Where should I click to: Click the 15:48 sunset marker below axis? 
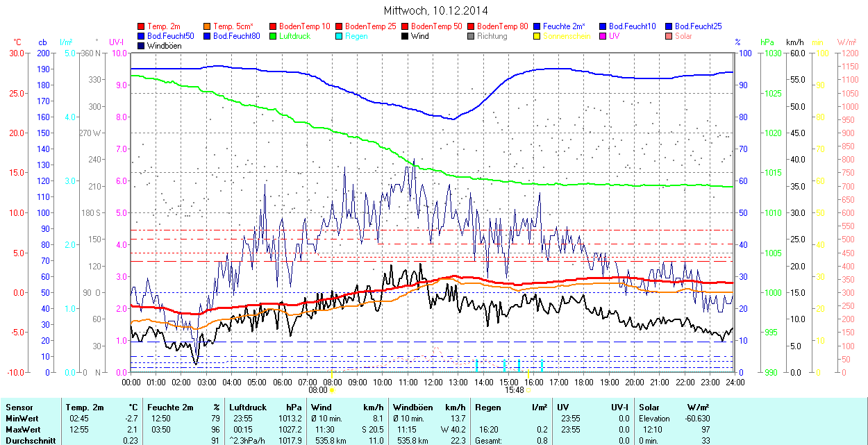click(514, 390)
